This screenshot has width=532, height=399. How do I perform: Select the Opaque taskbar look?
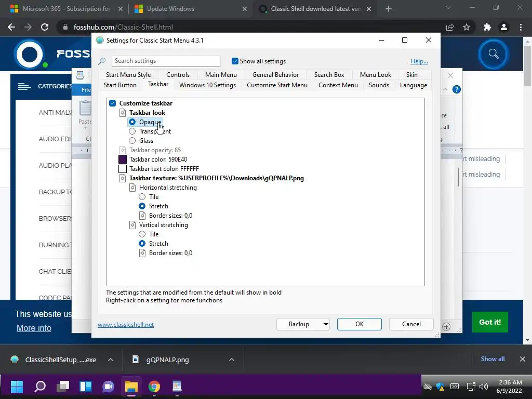tap(132, 122)
